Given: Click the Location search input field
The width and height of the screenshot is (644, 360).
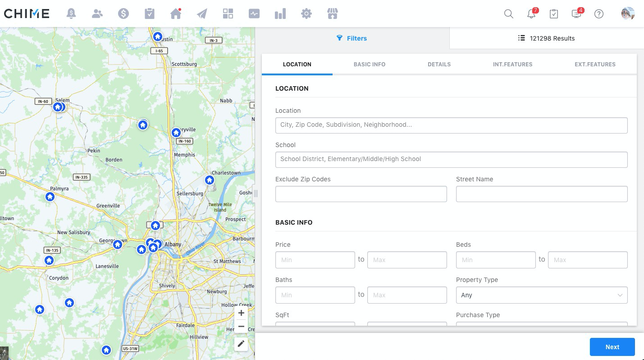Looking at the screenshot, I should pyautogui.click(x=451, y=125).
